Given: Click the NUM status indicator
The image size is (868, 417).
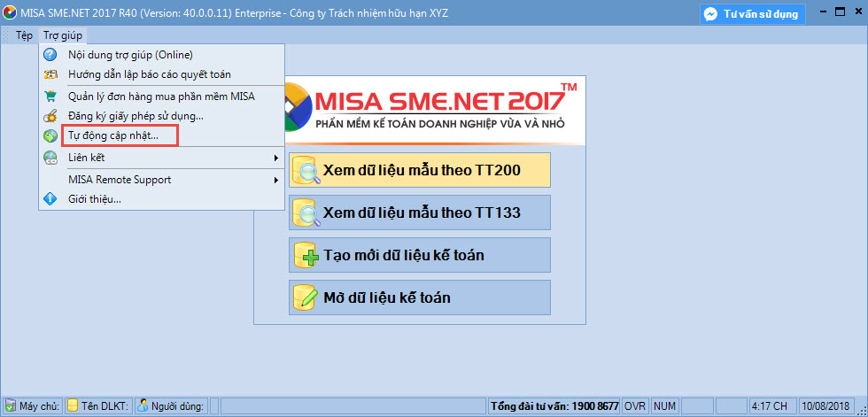Looking at the screenshot, I should (x=664, y=406).
